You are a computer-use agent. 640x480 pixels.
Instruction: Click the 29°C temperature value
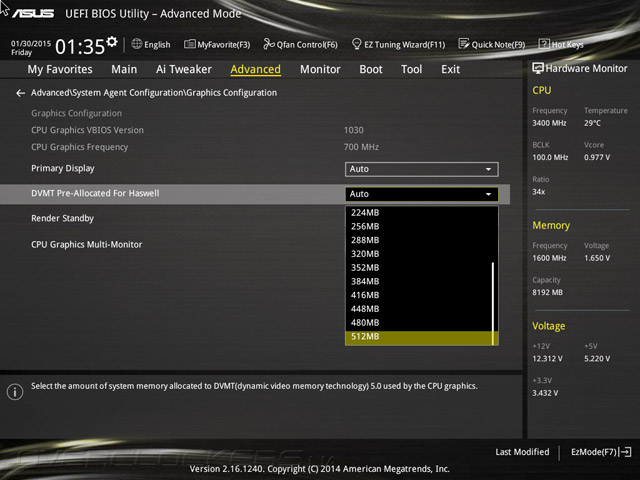click(592, 123)
